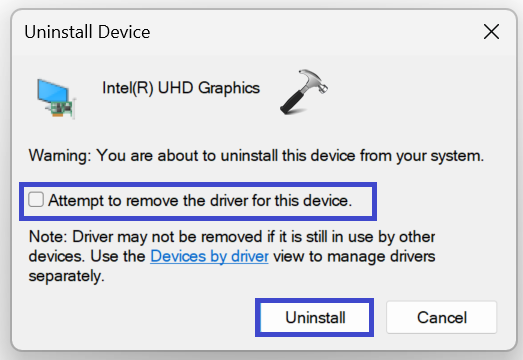Click the "view to manage drivers" text

(x=354, y=257)
